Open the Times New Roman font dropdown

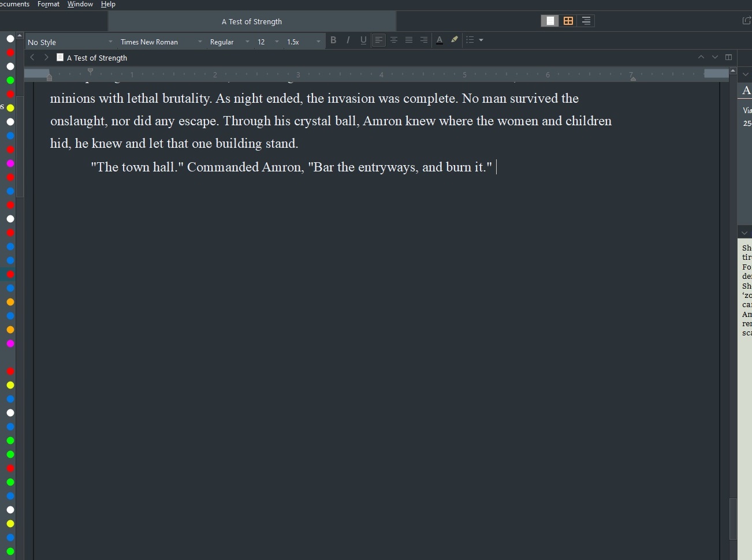point(161,42)
